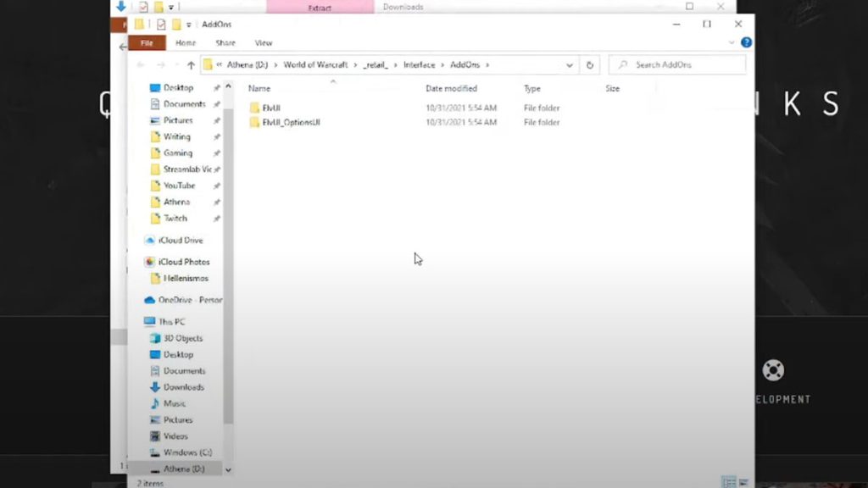Click the ElvUI_OptionsUI folder icon
This screenshot has height=488, width=868.
[254, 123]
